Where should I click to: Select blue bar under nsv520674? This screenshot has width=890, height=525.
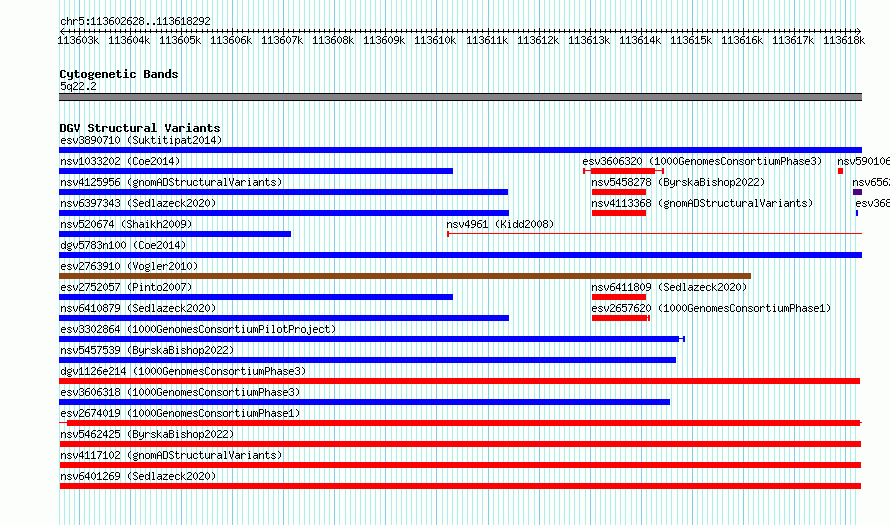pos(175,234)
